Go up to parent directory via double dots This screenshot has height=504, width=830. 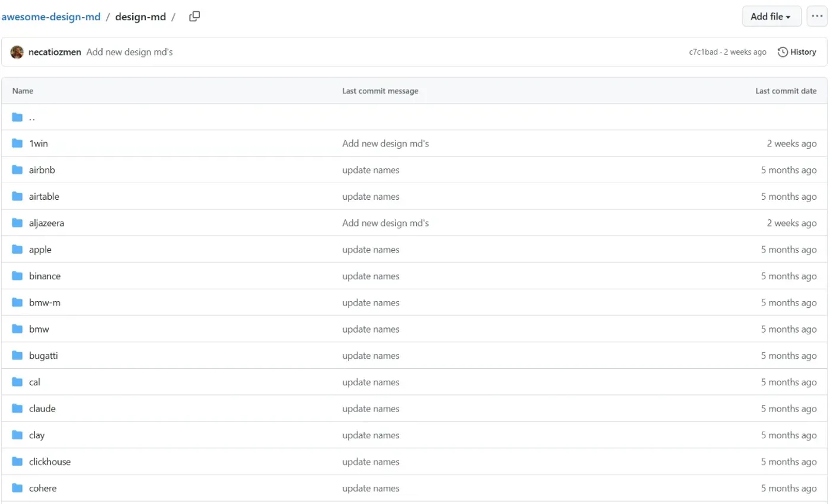point(32,117)
